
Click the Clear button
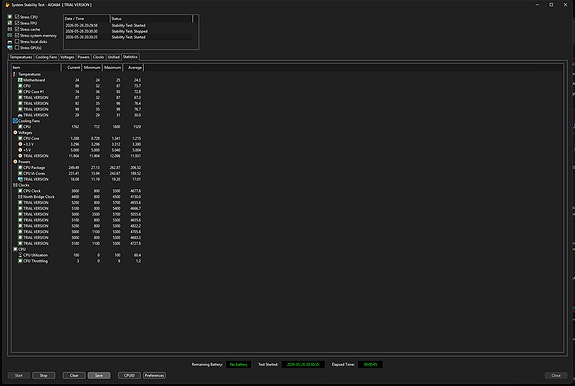(x=74, y=375)
